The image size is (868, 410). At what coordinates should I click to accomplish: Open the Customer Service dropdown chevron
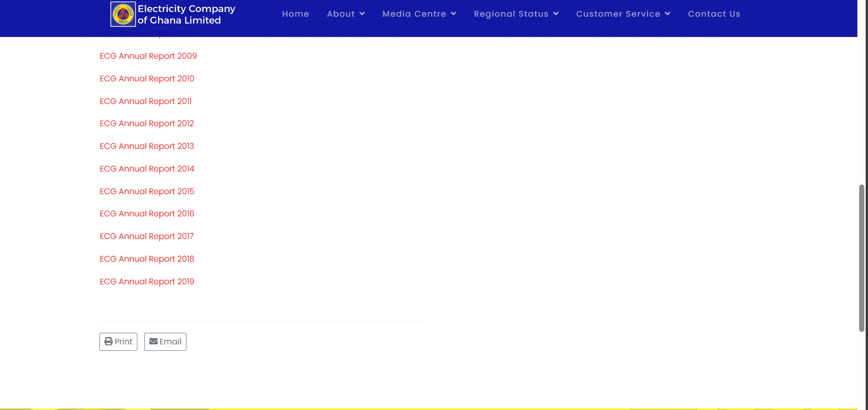(667, 14)
